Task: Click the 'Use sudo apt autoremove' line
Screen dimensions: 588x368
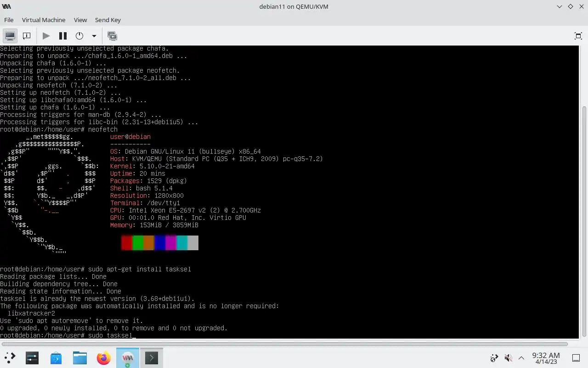Action: pos(72,321)
